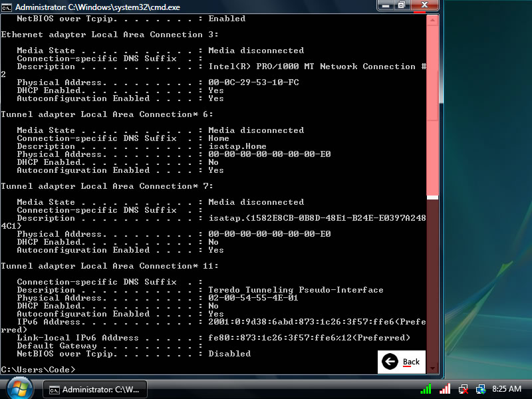Viewport: 532px width, 399px height.
Task: Minimize the cmd.exe window
Action: (x=386, y=5)
